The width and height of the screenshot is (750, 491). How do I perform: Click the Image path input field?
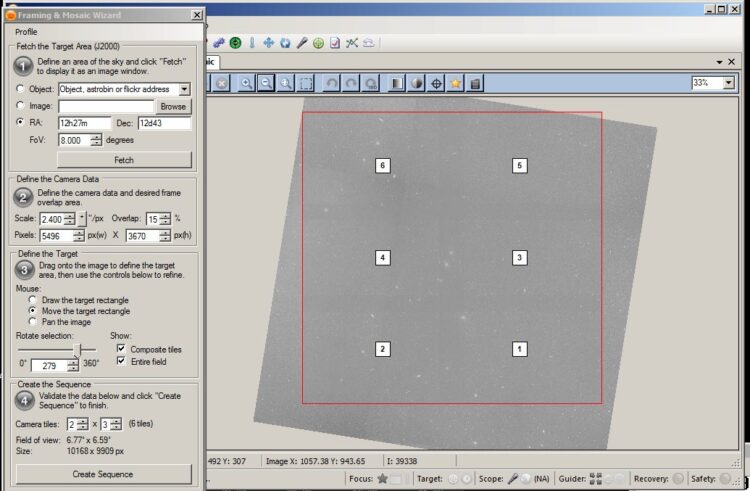click(106, 106)
